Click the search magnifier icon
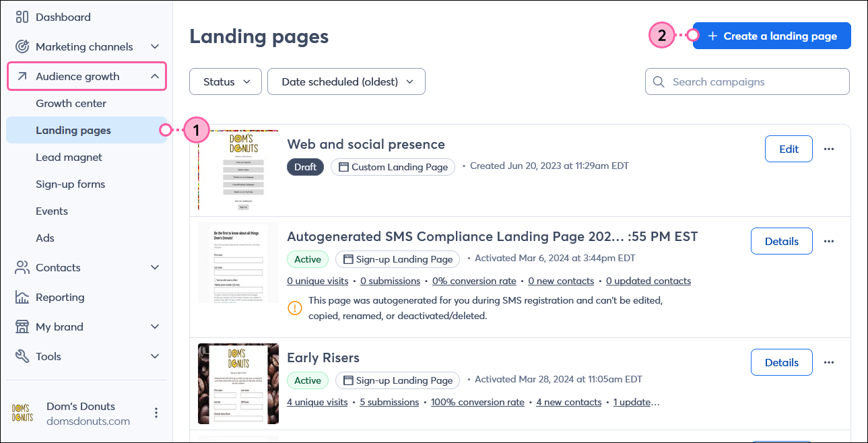868x443 pixels. click(659, 81)
